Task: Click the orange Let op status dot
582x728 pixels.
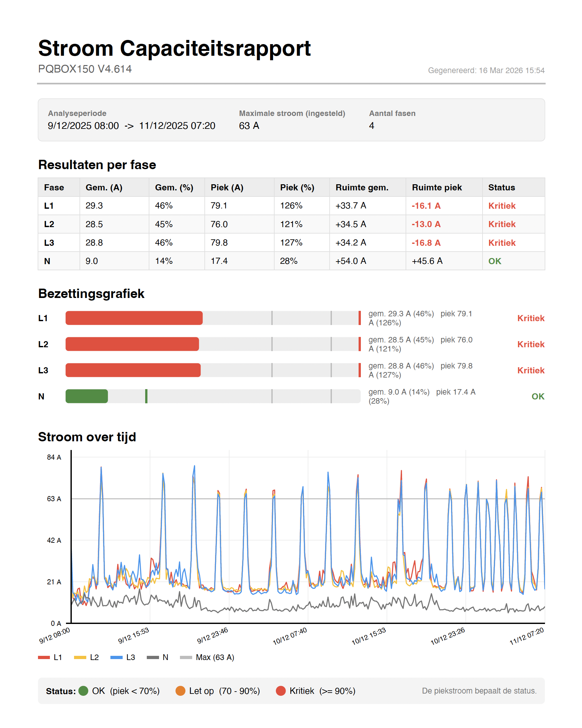Action: [x=181, y=691]
